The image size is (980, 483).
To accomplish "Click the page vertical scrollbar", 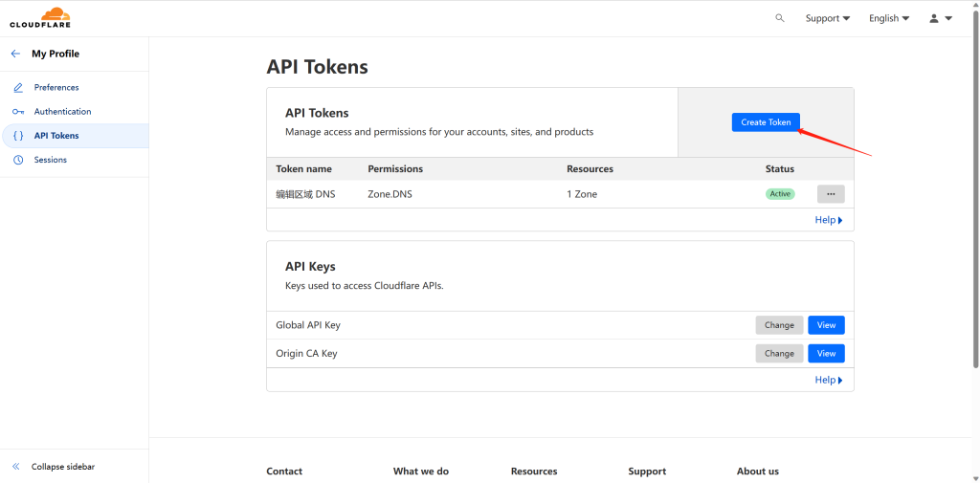I will click(976, 189).
